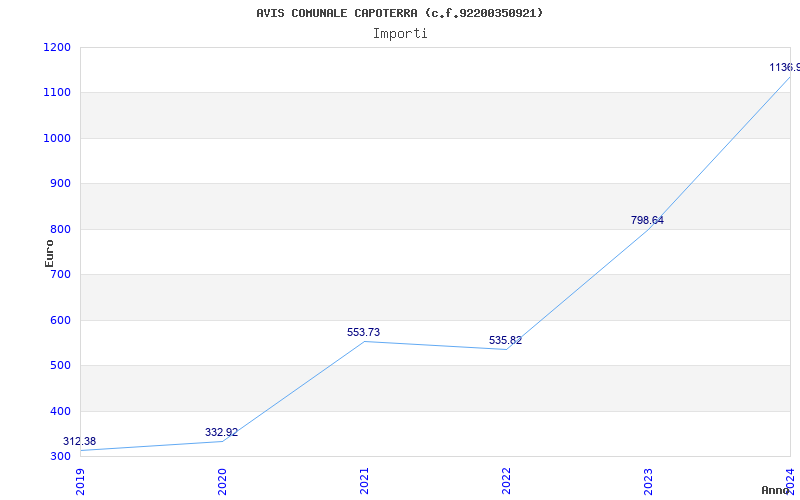This screenshot has width=800, height=500.
Task: Click the 400 y-axis tick label
Action: click(60, 411)
